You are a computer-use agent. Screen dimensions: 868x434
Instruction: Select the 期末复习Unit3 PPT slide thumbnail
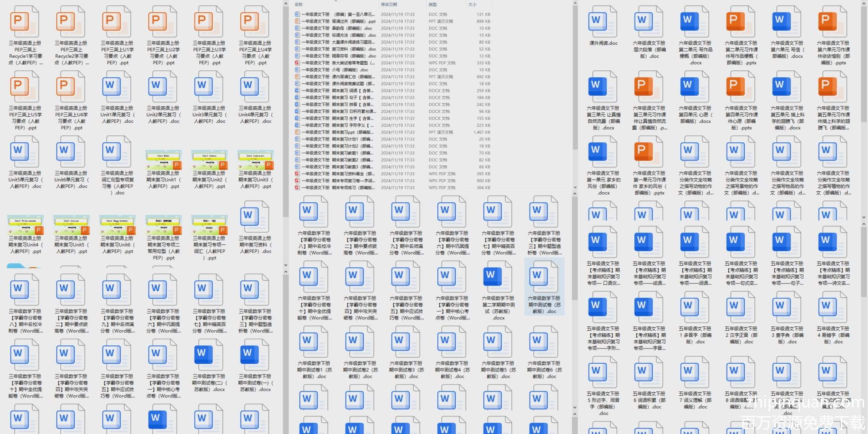tap(255, 160)
